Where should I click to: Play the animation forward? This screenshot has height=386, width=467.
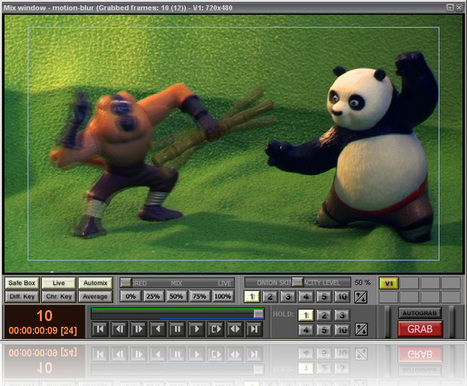[x=196, y=329]
